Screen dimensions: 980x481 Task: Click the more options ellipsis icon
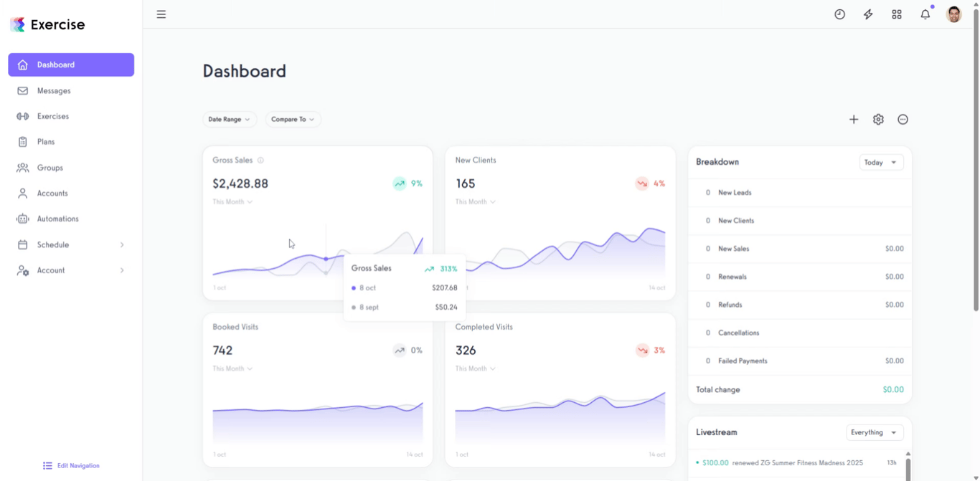click(x=903, y=120)
